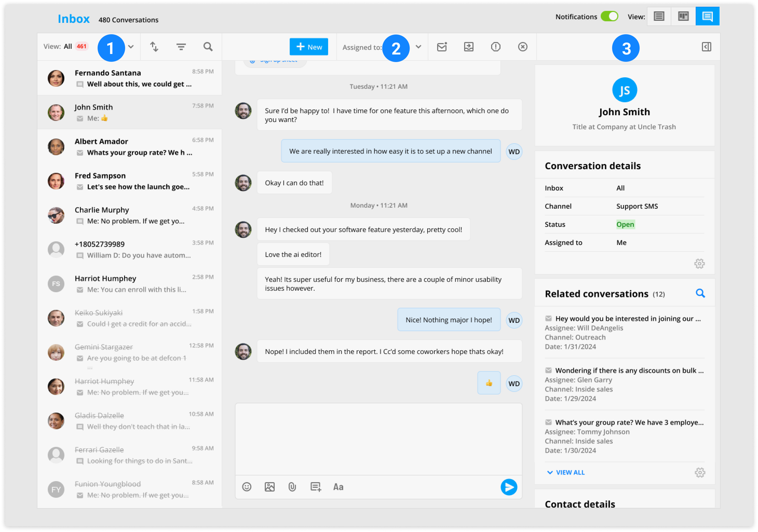Click WD avatar beside 'Nice! Nothing major'
Image resolution: width=758 pixels, height=532 pixels.
point(514,320)
